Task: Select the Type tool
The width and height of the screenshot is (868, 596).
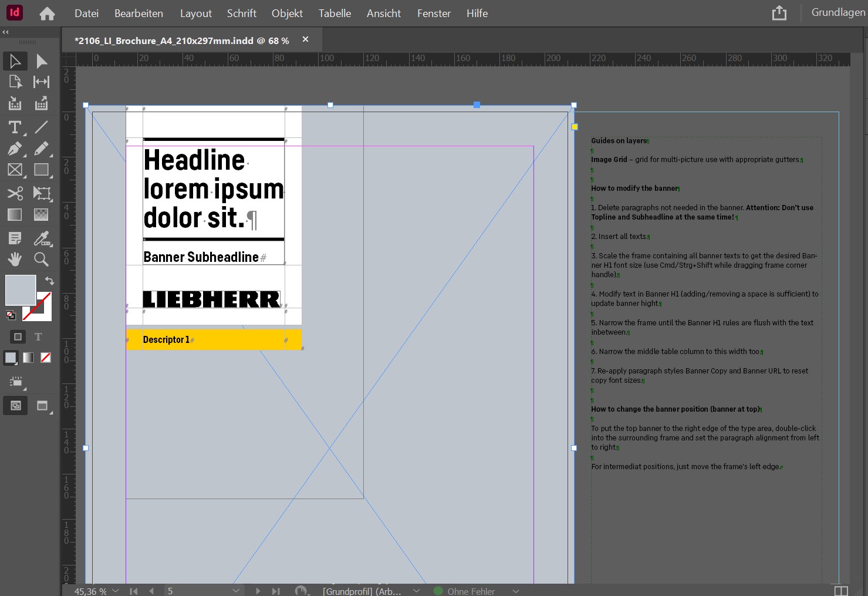Action: click(15, 127)
